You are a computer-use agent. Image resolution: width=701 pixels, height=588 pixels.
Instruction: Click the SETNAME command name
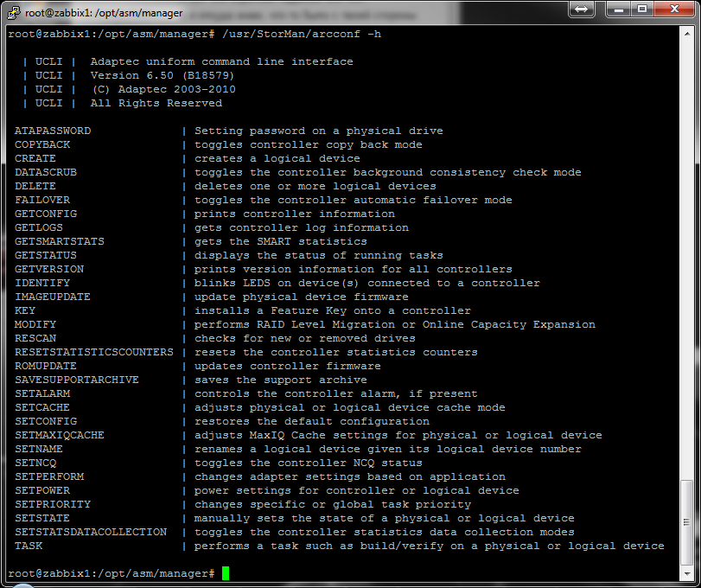click(x=39, y=450)
